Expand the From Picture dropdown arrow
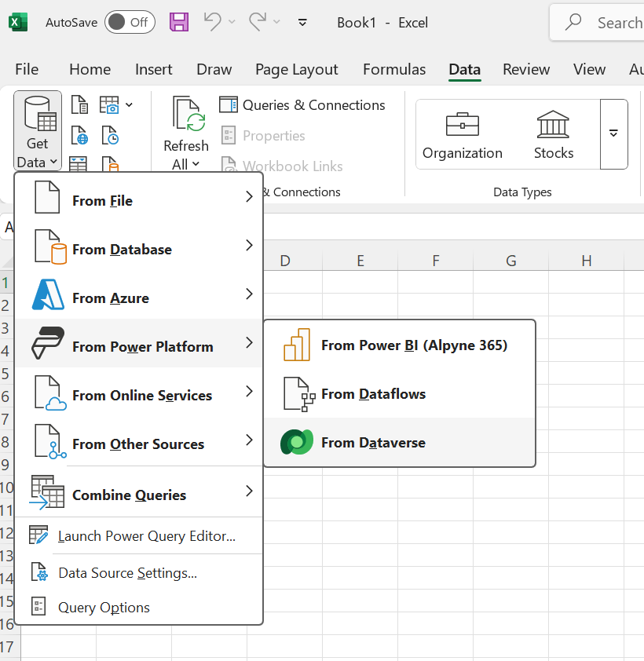Screen dimensions: 644x661 (x=129, y=105)
